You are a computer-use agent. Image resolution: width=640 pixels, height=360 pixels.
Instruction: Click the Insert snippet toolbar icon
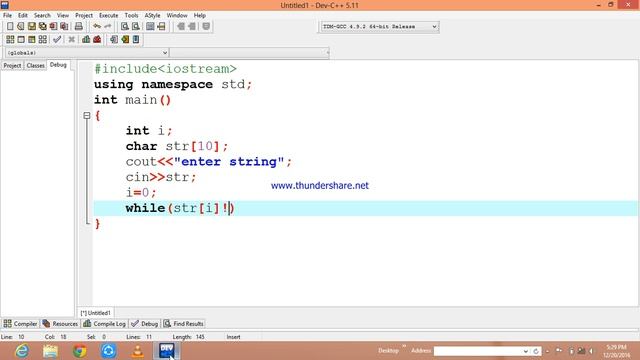[114, 40]
